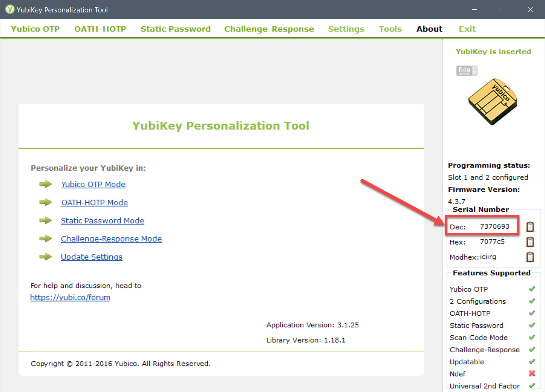Switch to the OATH-HOTP tab
This screenshot has height=392, width=545.
click(100, 29)
